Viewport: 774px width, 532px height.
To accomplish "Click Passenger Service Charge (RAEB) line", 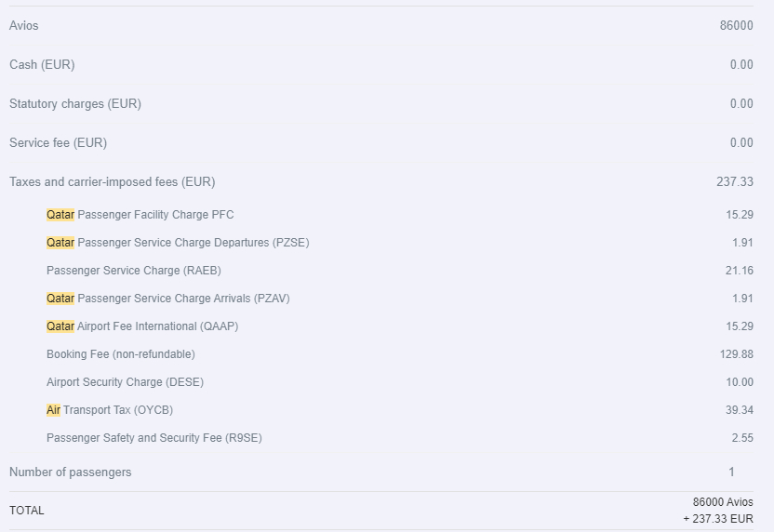I will pyautogui.click(x=134, y=271).
